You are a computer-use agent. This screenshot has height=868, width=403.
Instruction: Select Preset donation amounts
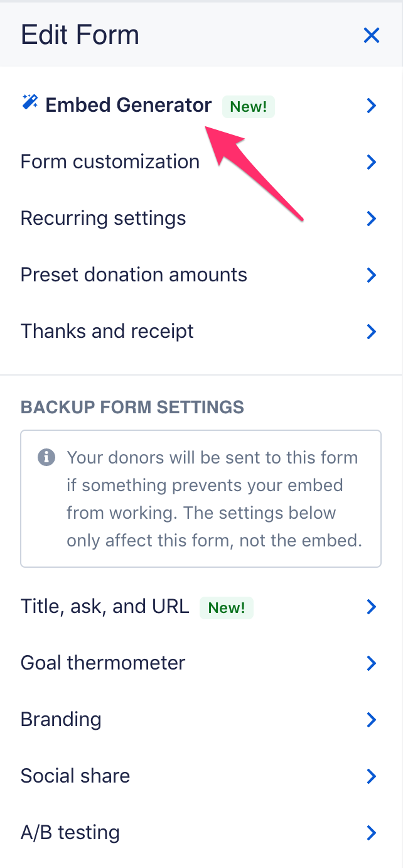pos(201,275)
